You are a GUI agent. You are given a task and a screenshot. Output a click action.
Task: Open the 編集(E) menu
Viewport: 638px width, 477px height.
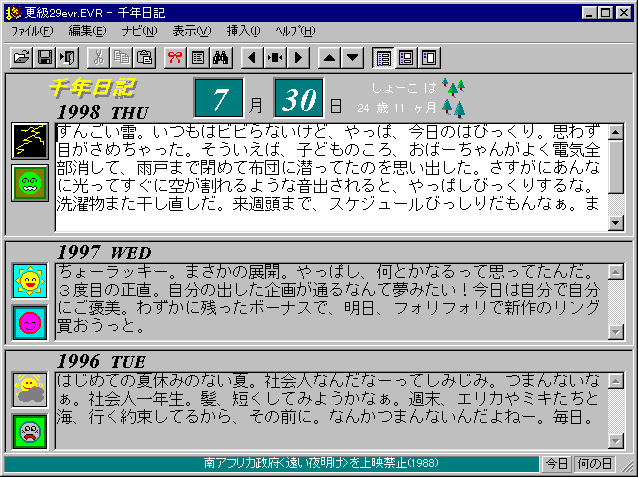click(87, 31)
